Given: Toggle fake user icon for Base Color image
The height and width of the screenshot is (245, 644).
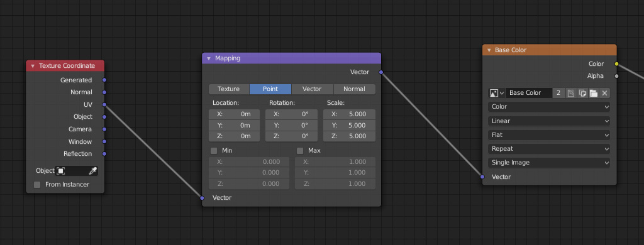Looking at the screenshot, I should point(571,93).
